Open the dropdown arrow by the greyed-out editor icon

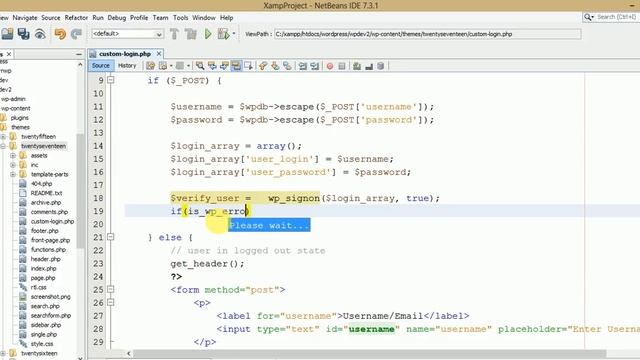188,66
